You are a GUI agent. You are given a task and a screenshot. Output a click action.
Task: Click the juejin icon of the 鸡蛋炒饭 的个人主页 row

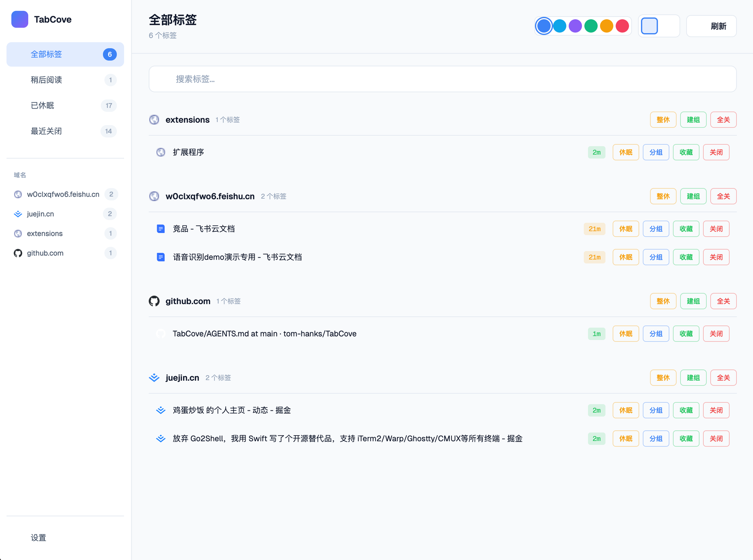coord(161,410)
